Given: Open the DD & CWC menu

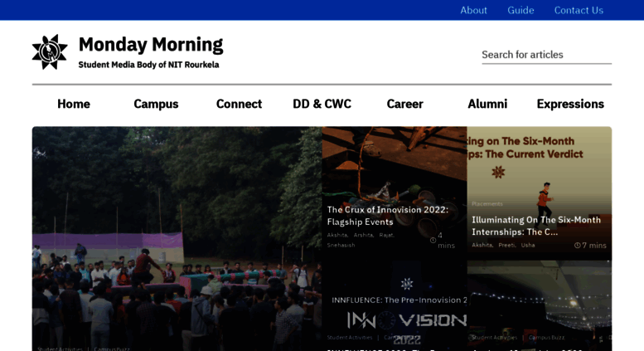Looking at the screenshot, I should 322,104.
